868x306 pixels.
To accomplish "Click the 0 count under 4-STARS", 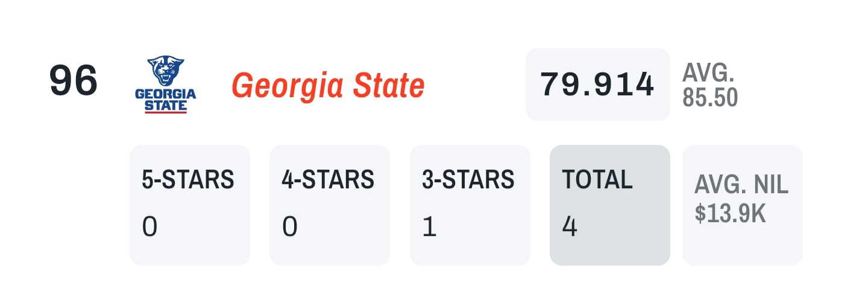I will click(x=290, y=228).
